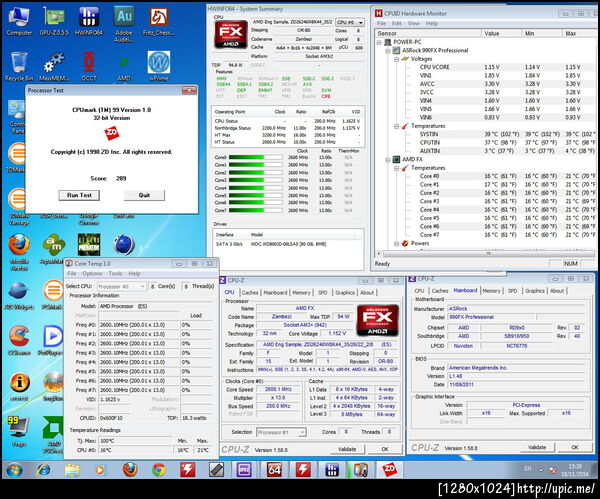This screenshot has height=499, width=600.
Task: Collapse POWER-PC tree node
Action: tap(379, 42)
